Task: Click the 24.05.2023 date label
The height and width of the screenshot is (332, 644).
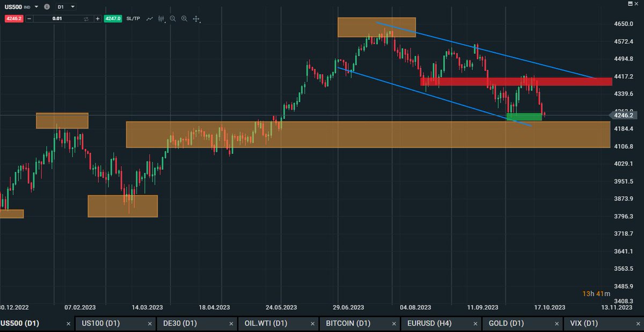Action: [x=281, y=307]
